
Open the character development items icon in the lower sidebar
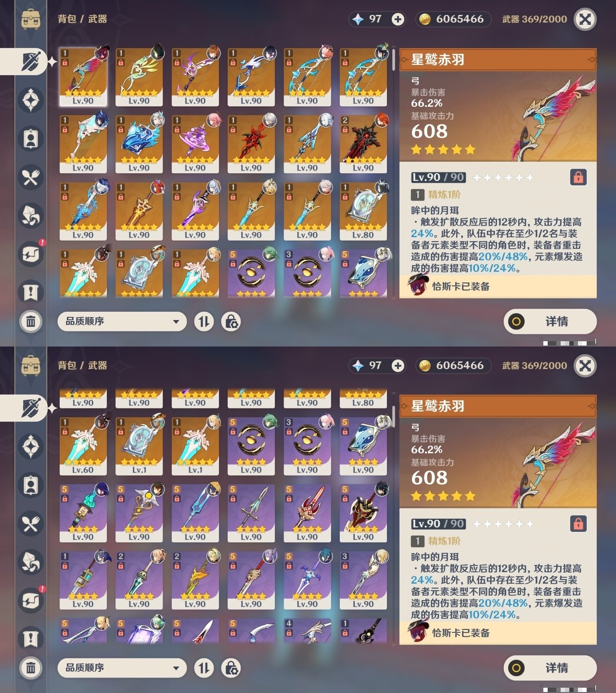31,485
